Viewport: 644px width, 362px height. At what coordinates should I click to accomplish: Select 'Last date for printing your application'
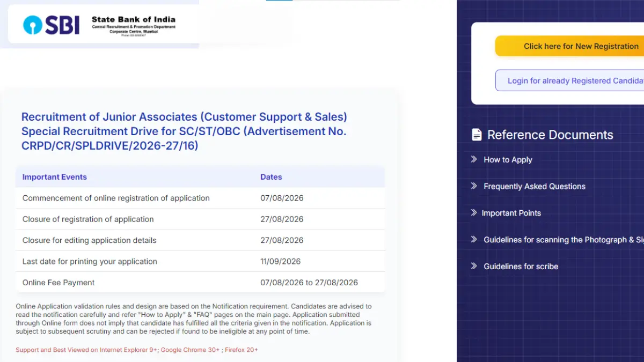pyautogui.click(x=90, y=262)
